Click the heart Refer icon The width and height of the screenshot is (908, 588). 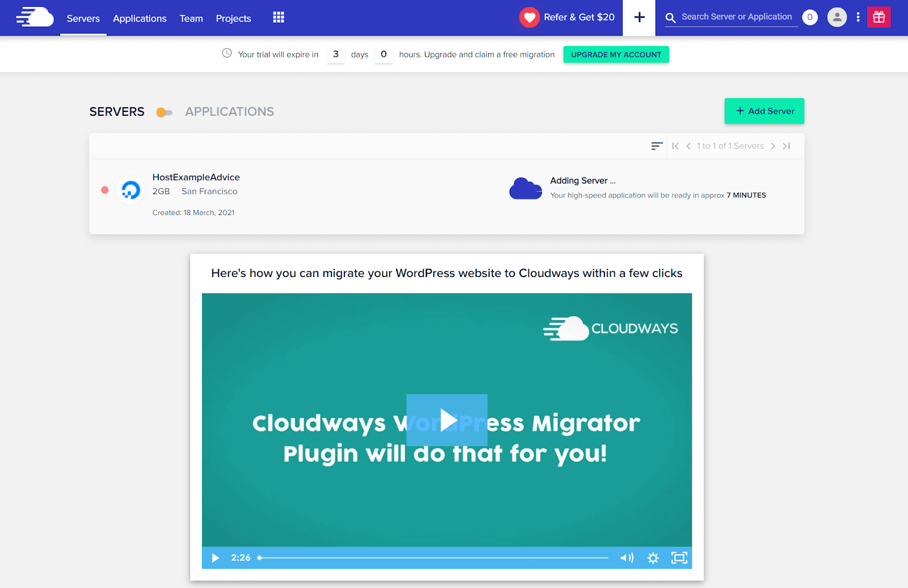[x=529, y=18]
